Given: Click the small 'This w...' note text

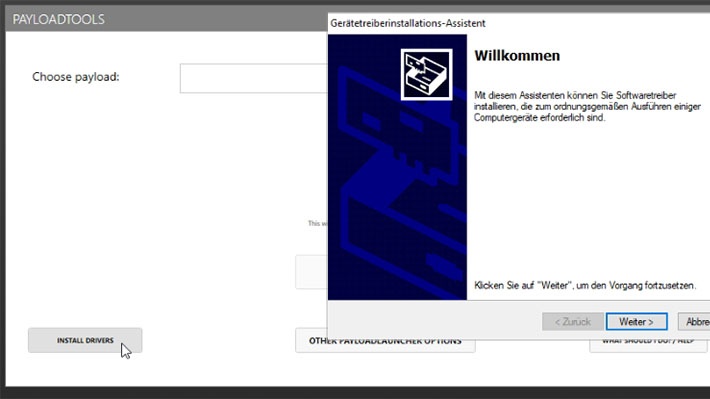Looking at the screenshot, I should click(317, 223).
